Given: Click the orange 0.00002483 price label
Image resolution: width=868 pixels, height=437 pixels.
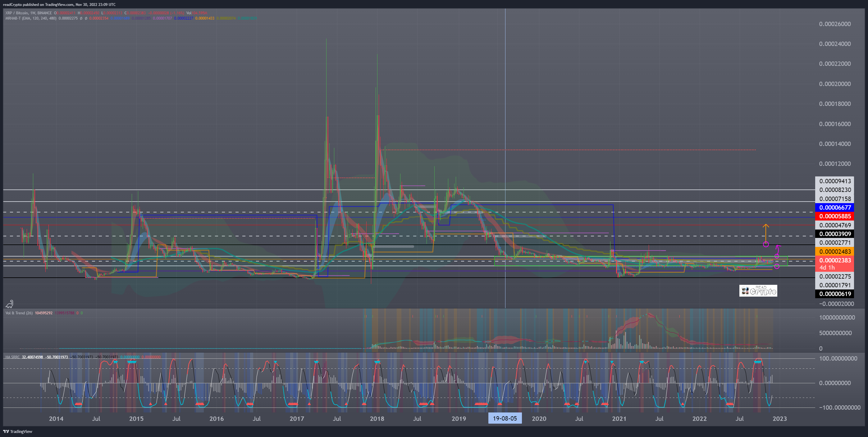Looking at the screenshot, I should click(834, 251).
